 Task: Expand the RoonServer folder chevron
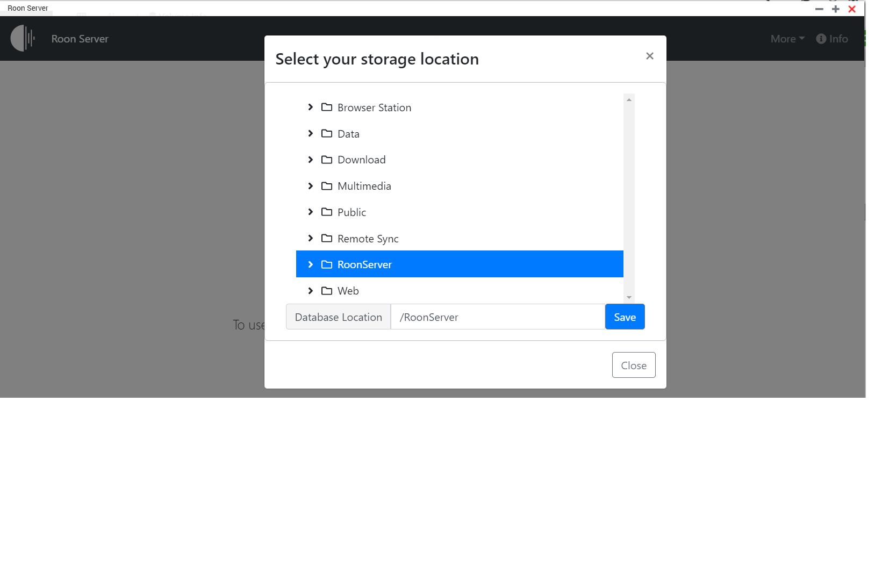(x=310, y=264)
